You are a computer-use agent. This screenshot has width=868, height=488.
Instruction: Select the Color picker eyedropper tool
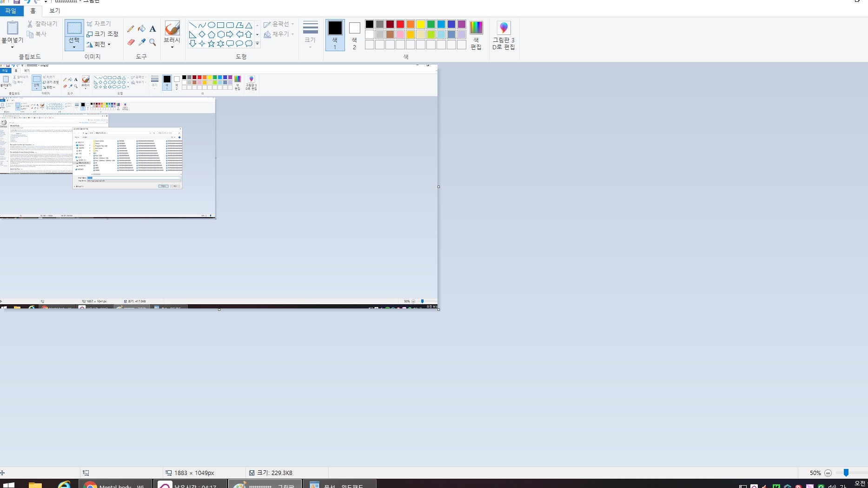coord(142,42)
